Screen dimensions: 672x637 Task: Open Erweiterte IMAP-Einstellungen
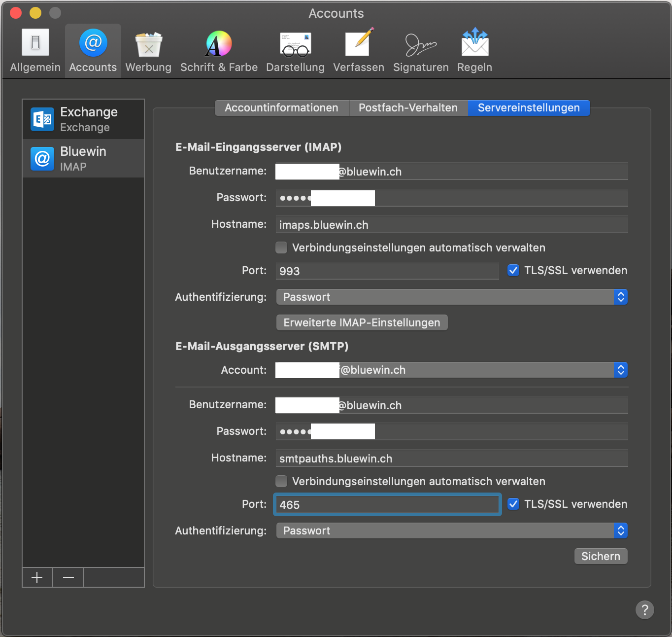pos(362,322)
